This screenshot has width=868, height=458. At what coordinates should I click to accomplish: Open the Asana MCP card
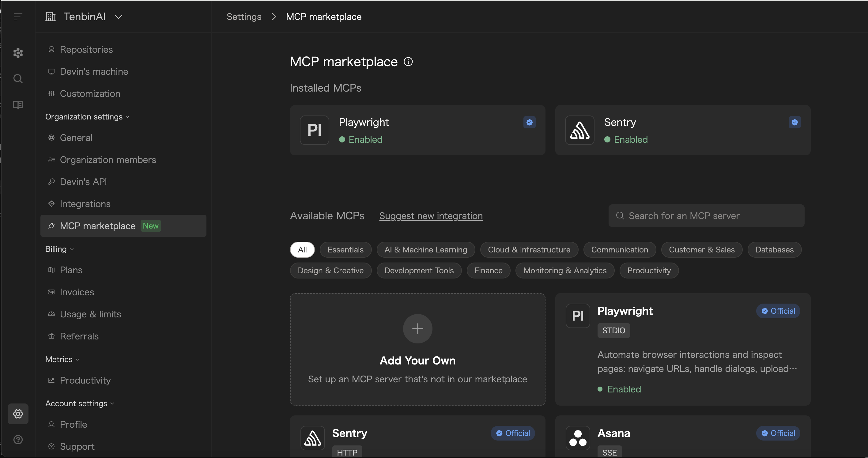pos(683,437)
